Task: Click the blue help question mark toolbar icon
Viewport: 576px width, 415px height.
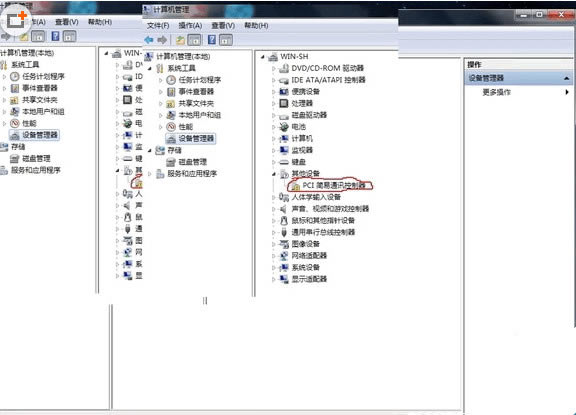Action: [x=212, y=40]
